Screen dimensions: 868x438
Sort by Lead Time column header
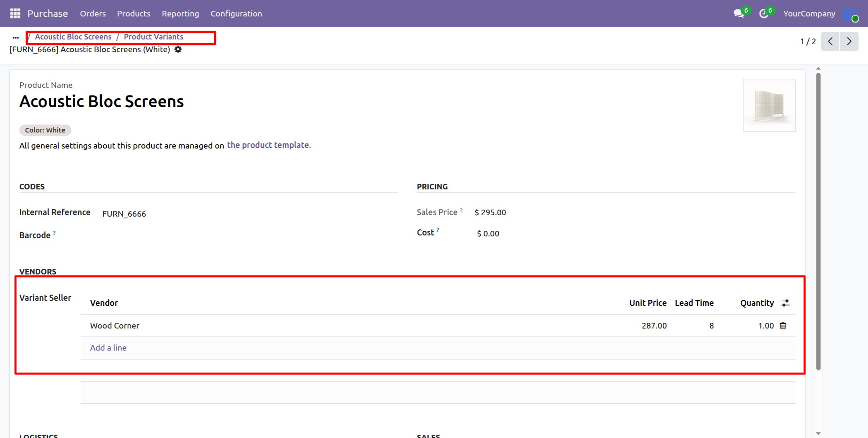pos(694,303)
